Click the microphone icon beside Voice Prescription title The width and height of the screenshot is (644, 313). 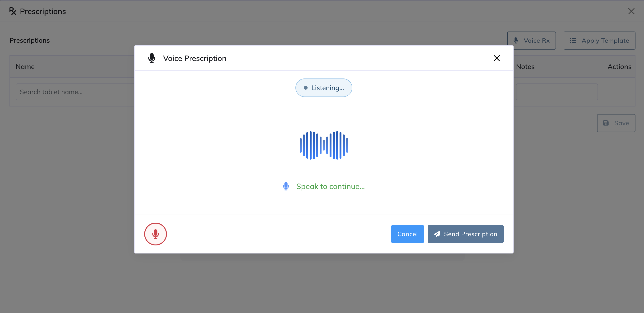coord(152,58)
